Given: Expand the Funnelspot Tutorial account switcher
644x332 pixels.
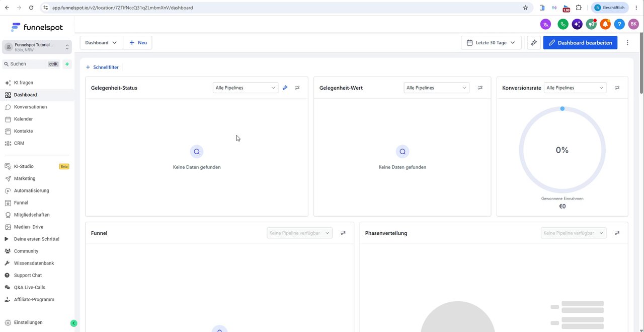Looking at the screenshot, I should [37, 47].
